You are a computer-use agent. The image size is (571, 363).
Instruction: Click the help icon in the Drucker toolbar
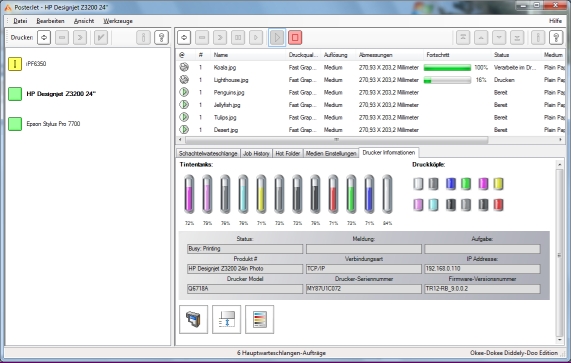pos(161,37)
